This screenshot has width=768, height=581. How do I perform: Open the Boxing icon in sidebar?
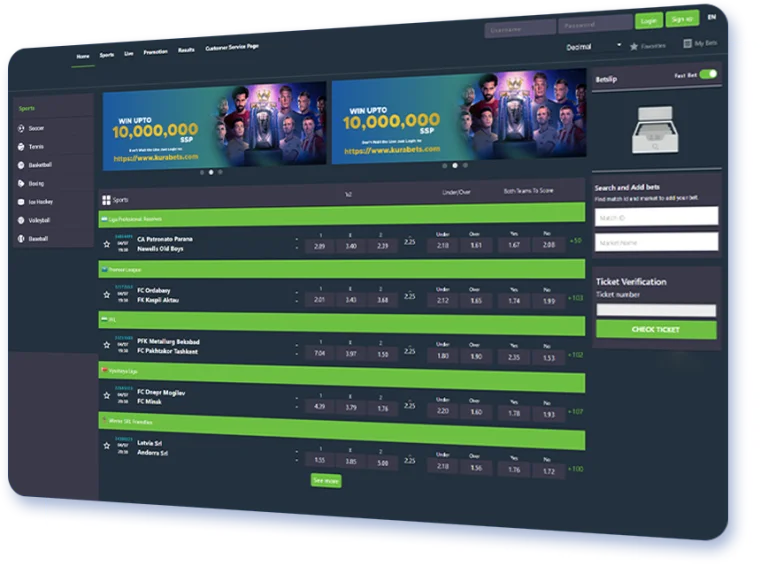[21, 183]
